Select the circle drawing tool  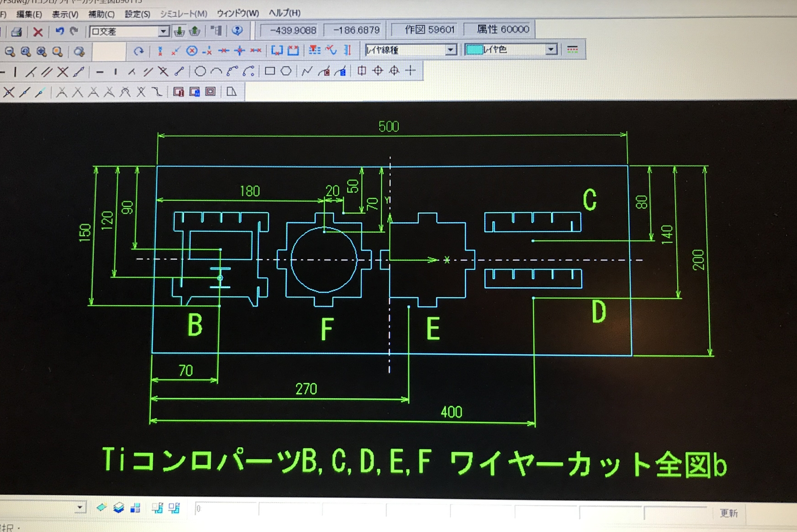pyautogui.click(x=200, y=71)
